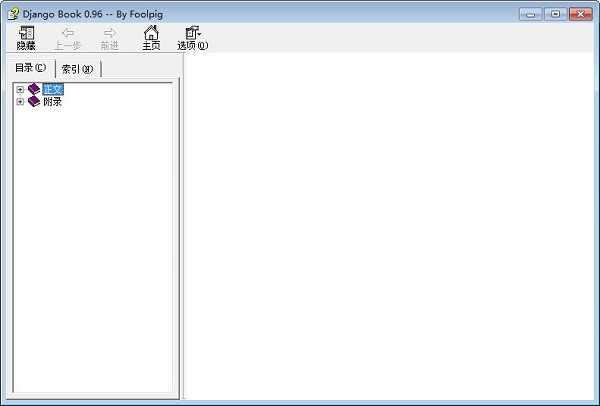Viewport: 600px width, 406px height.
Task: Click the 隐藏 (Hide) toolbar icon
Action: click(26, 33)
